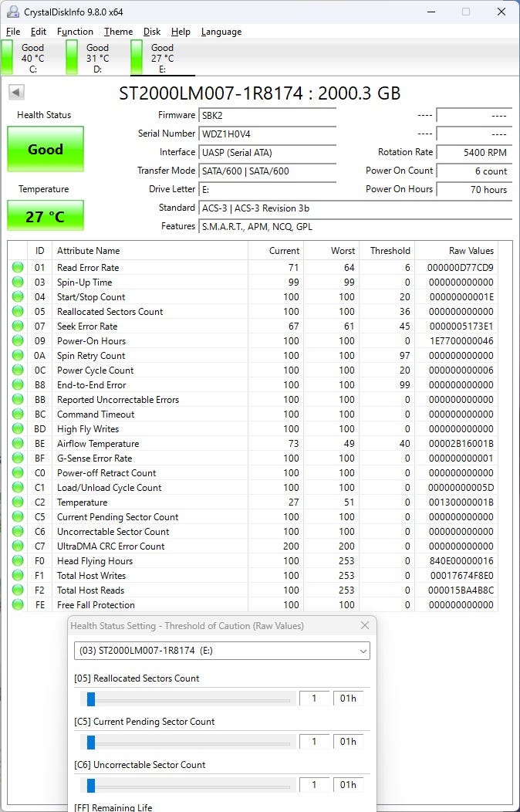Click the Features field
This screenshot has height=812, width=520.
point(356,227)
